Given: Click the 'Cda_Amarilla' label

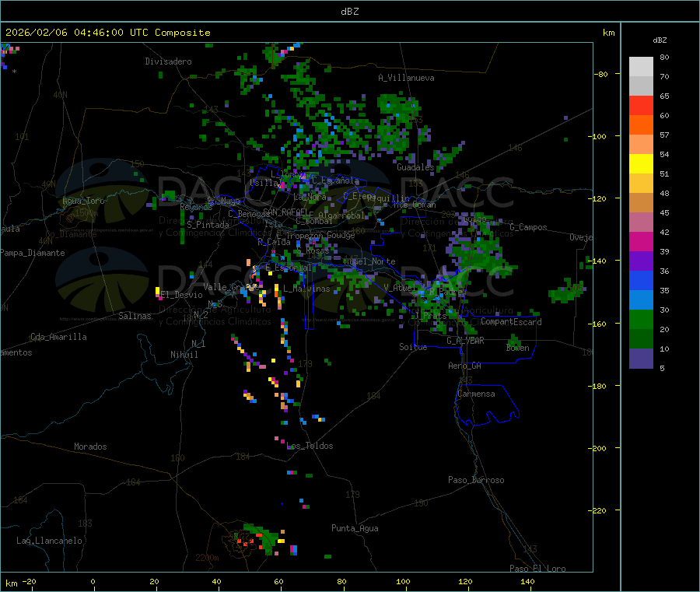Looking at the screenshot, I should pos(58,337).
